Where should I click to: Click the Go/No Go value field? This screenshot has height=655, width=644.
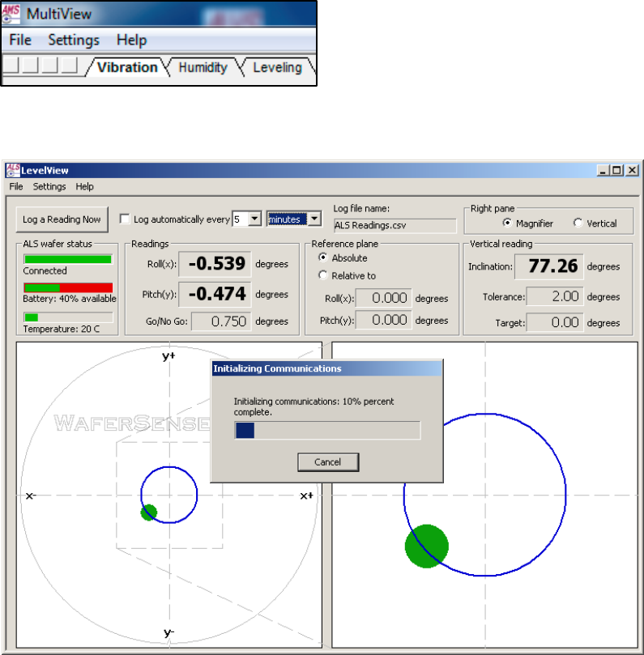pos(221,321)
